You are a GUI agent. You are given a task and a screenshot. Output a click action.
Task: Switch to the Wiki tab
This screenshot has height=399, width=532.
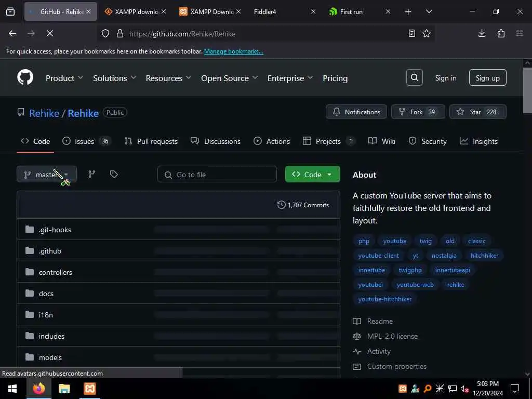(x=382, y=141)
